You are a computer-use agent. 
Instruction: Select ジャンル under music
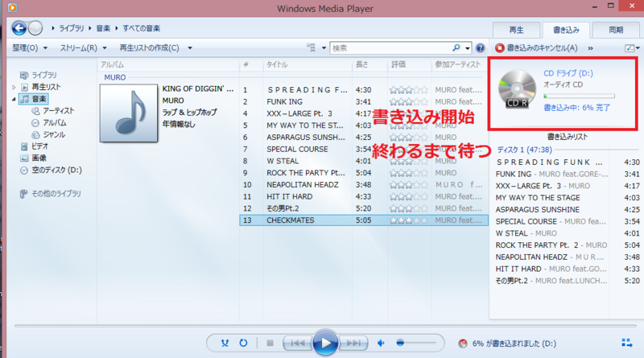tap(54, 134)
